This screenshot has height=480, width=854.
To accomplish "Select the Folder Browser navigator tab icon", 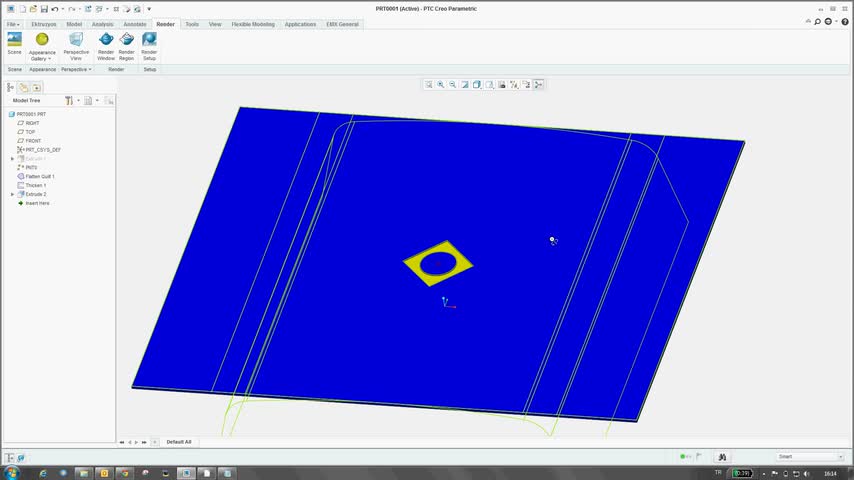I will tap(23, 87).
